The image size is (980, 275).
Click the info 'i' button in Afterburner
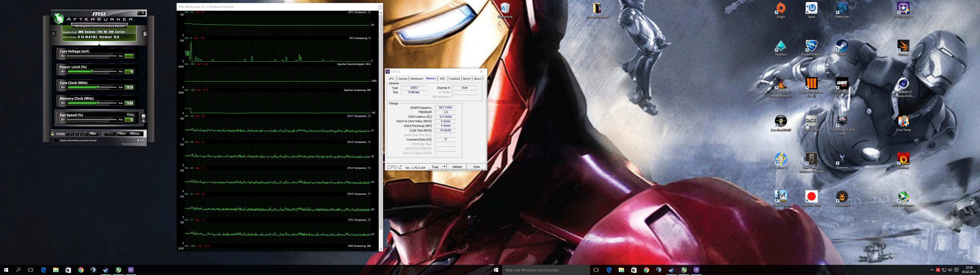[144, 34]
